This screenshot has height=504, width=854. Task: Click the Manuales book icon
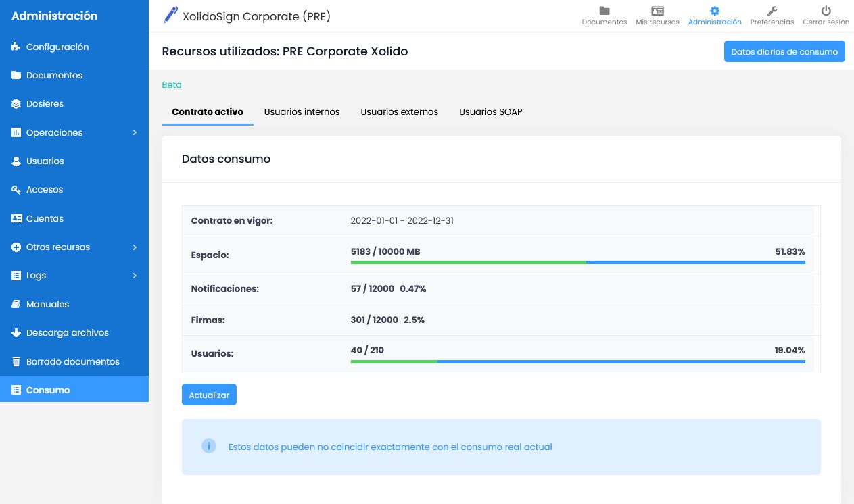(x=16, y=305)
